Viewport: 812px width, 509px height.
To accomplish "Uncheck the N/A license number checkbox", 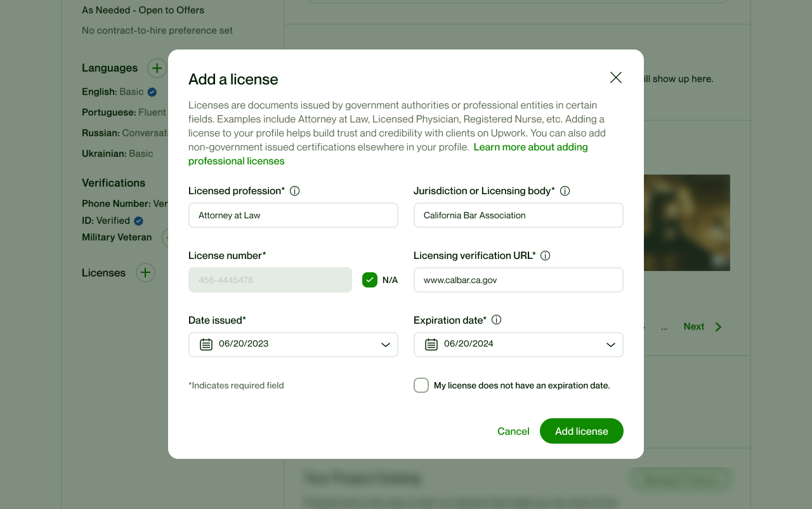I will click(370, 280).
